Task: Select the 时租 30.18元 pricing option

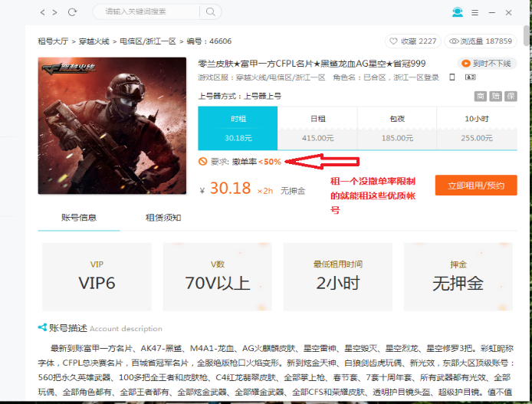Action: [238, 128]
